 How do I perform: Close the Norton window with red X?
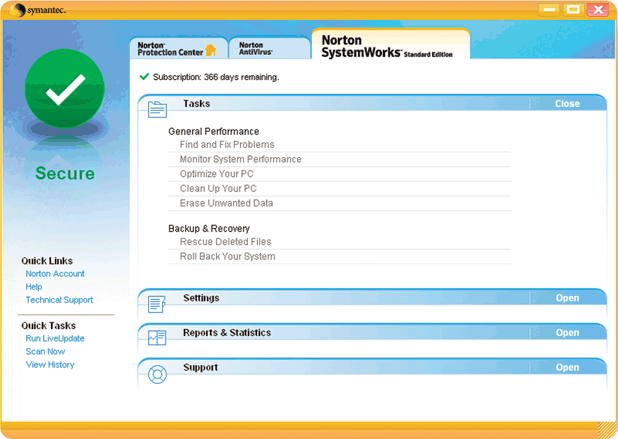click(x=598, y=9)
